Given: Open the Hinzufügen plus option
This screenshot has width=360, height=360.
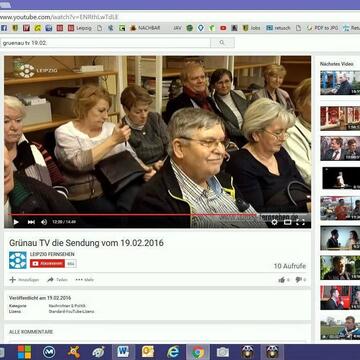Looking at the screenshot, I should 24,280.
